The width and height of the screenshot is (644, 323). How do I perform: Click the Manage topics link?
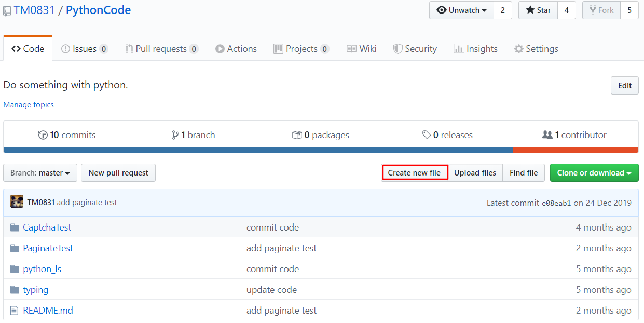(29, 105)
